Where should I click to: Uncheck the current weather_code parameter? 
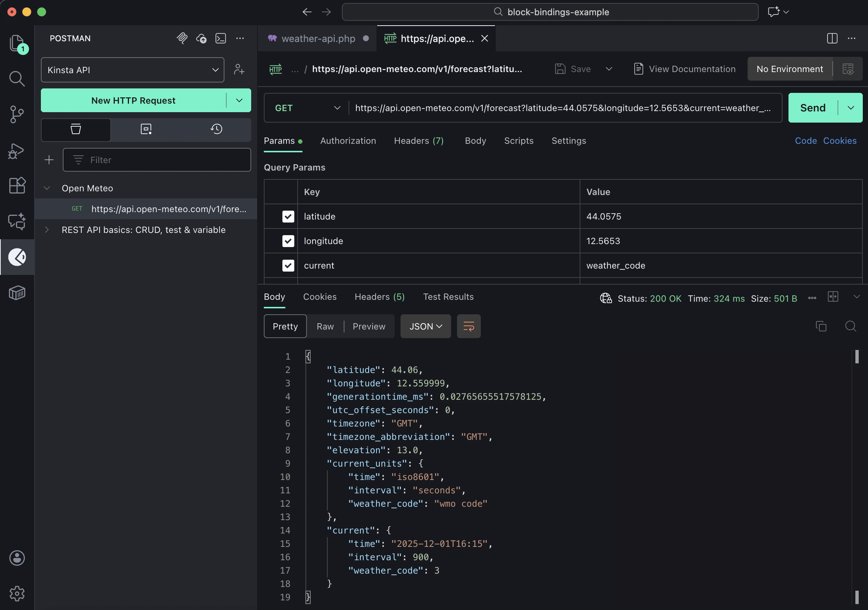click(288, 265)
